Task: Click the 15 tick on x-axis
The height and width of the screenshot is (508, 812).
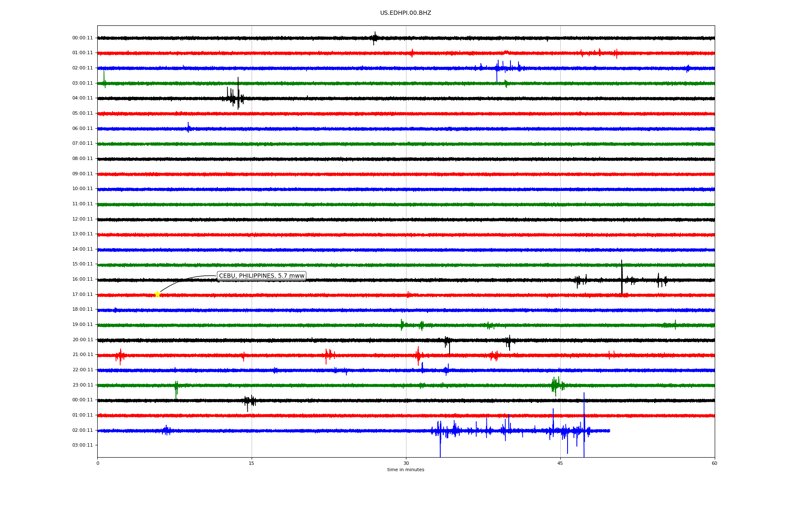Action: point(252,464)
